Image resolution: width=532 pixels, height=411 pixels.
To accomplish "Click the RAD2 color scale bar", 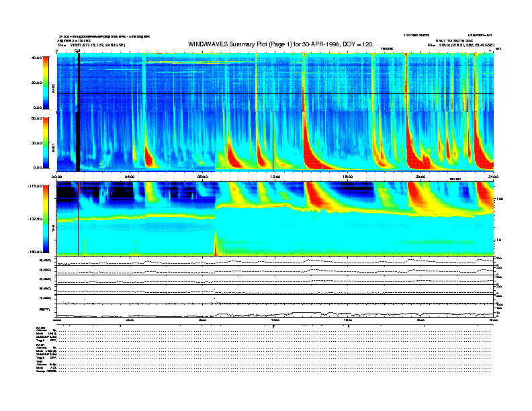I will point(46,83).
